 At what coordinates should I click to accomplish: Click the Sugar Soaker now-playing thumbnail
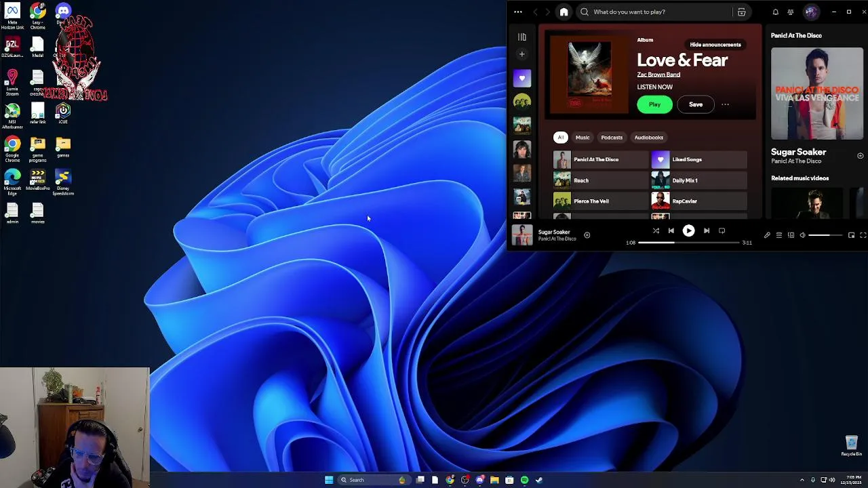click(x=522, y=235)
